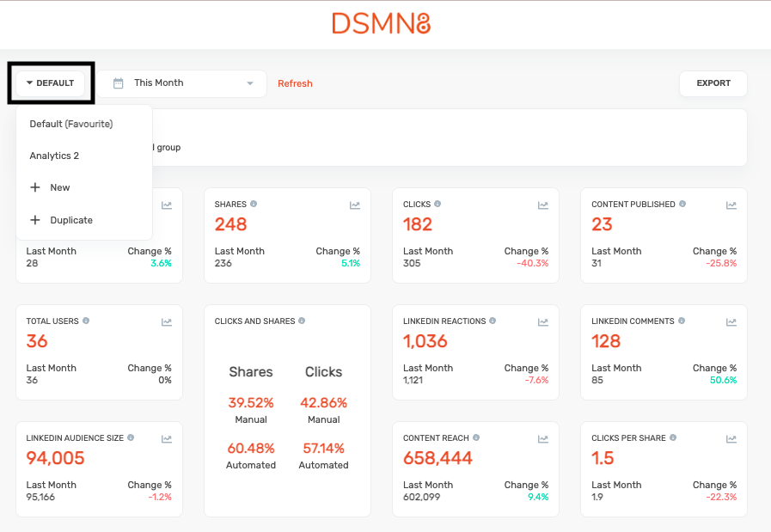Image resolution: width=771 pixels, height=532 pixels.
Task: Click the DSMN8 logo
Action: [381, 23]
